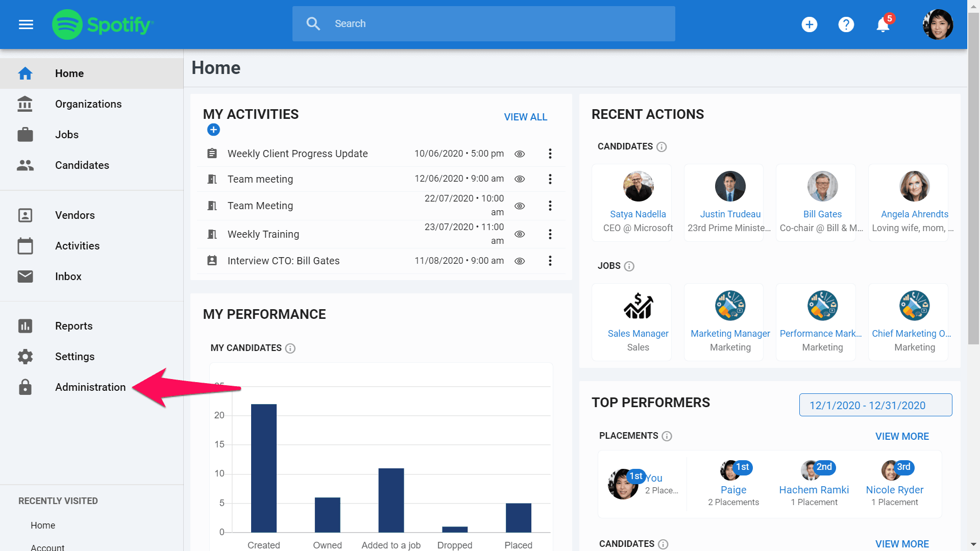
Task: Open the Weekly Training activity
Action: tap(263, 234)
